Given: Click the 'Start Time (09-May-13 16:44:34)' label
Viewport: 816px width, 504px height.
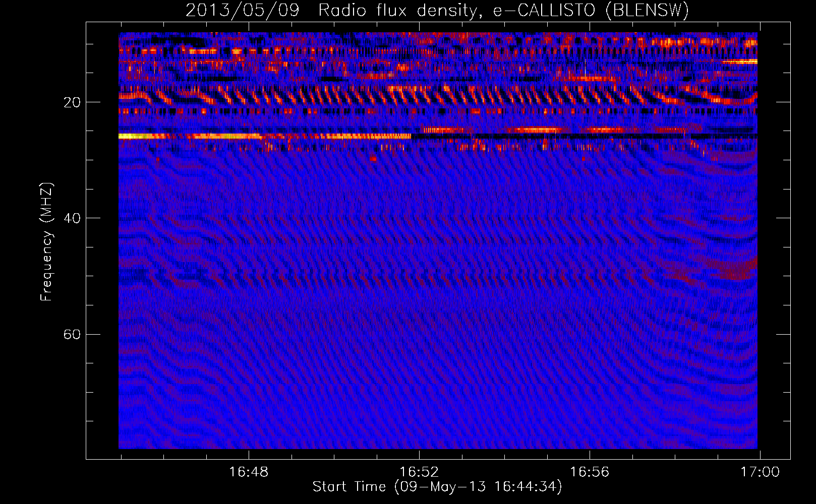Looking at the screenshot, I should [x=437, y=487].
